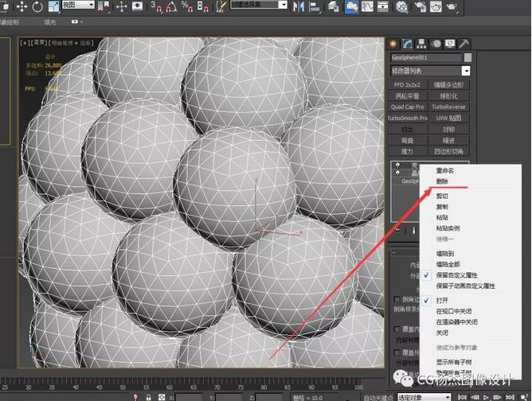Image resolution: width=532 pixels, height=401 pixels.
Task: Click the Render Production teapot icon
Action: [x=452, y=6]
